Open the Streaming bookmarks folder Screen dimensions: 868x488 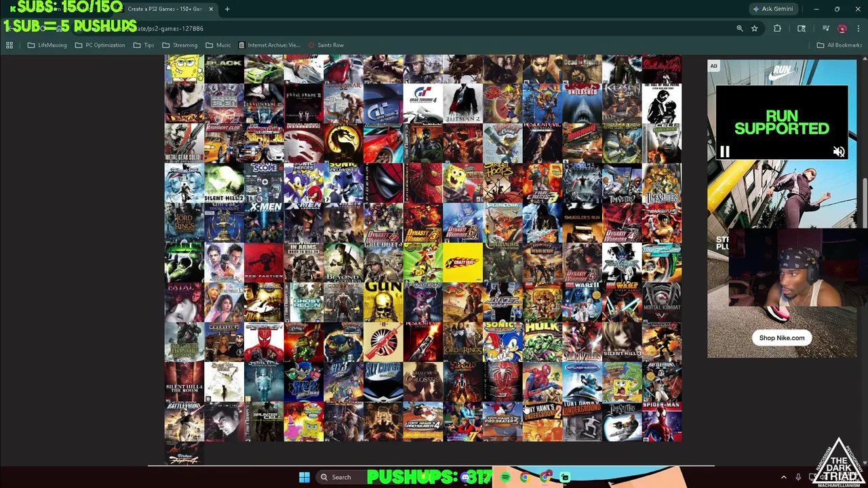180,45
